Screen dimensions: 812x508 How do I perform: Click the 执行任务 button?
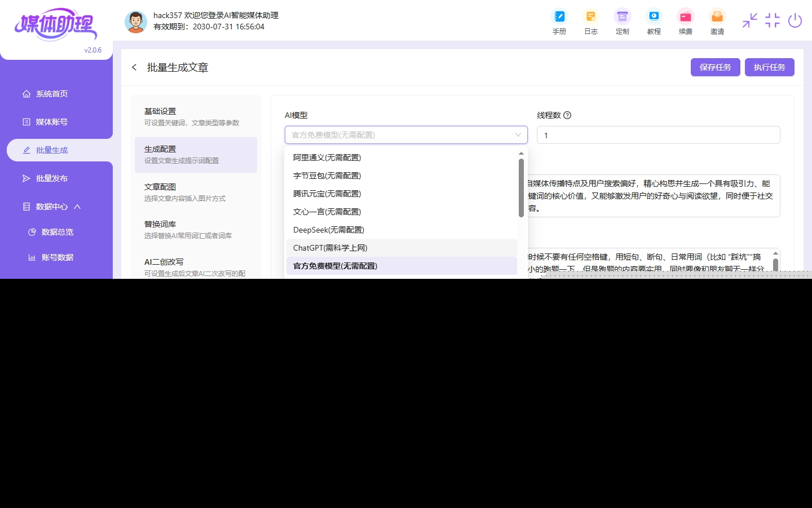point(769,67)
